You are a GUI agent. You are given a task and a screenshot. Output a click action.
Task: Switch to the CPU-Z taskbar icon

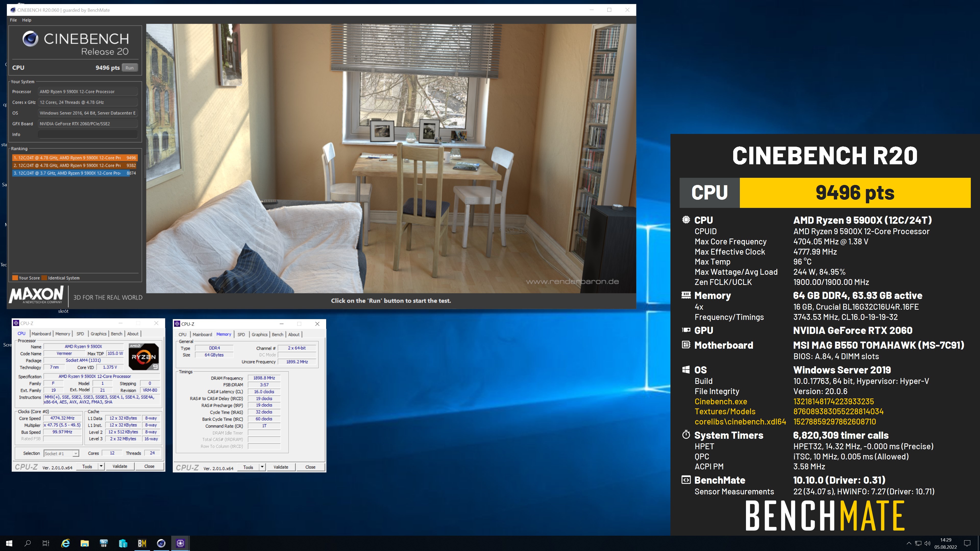(180, 543)
